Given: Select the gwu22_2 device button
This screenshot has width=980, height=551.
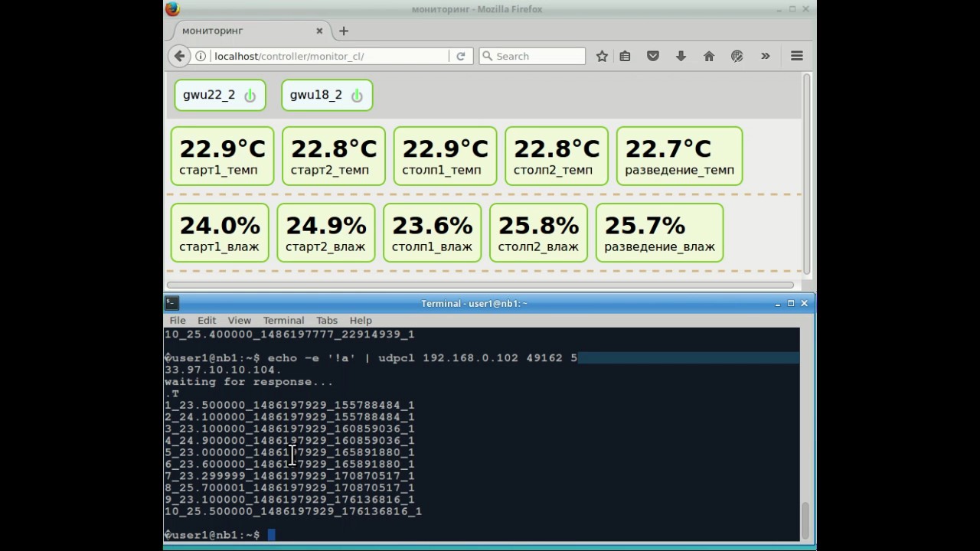Looking at the screenshot, I should (x=220, y=95).
